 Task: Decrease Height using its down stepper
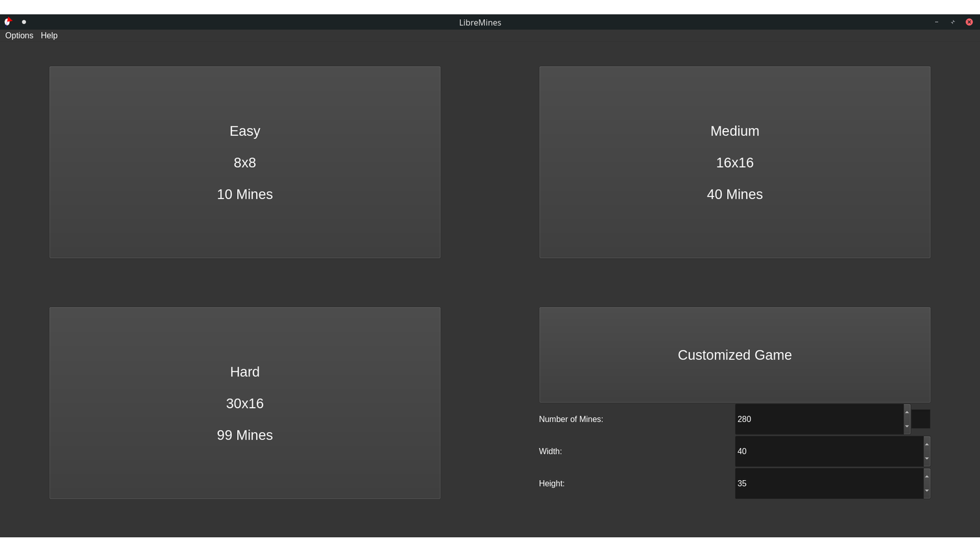coord(927,491)
